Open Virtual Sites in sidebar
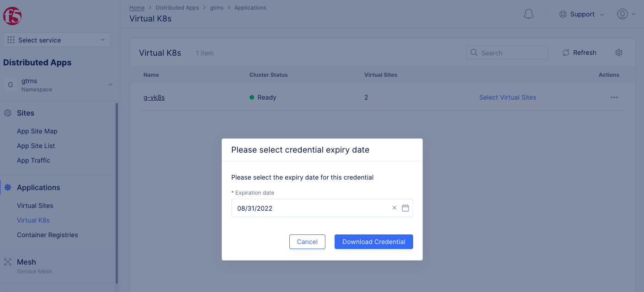The image size is (644, 292). tap(35, 206)
